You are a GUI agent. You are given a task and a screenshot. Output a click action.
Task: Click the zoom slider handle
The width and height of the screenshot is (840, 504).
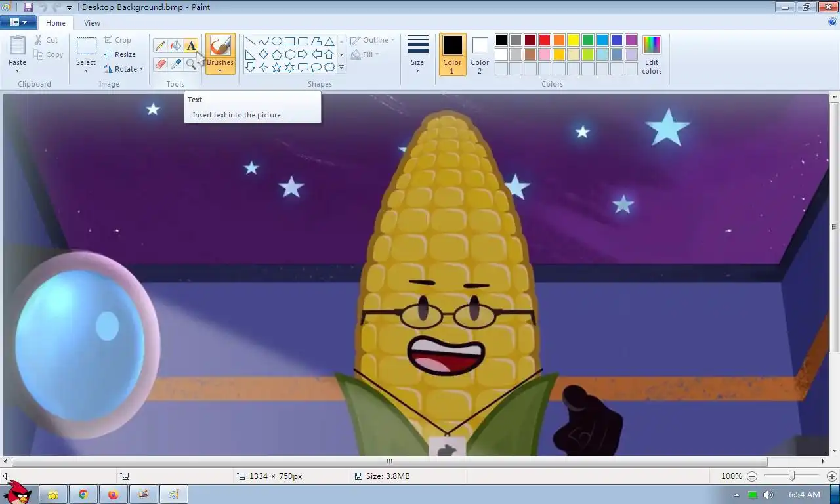click(x=791, y=476)
